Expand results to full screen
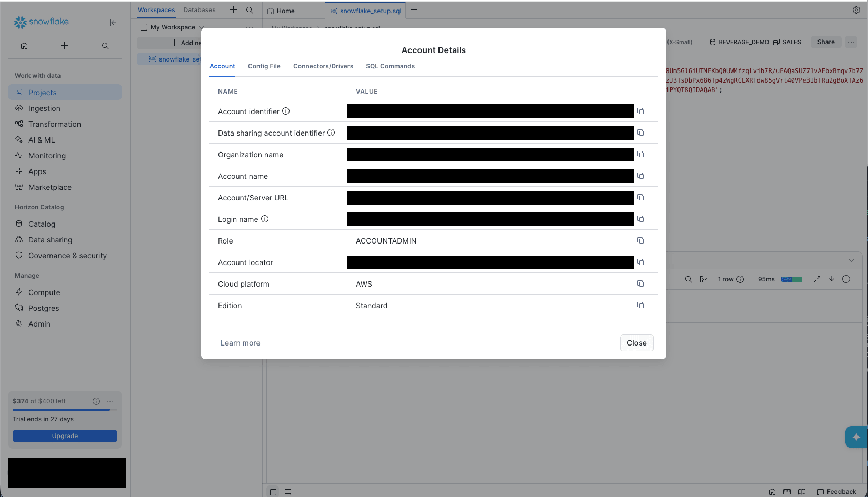The width and height of the screenshot is (868, 497). pos(817,279)
